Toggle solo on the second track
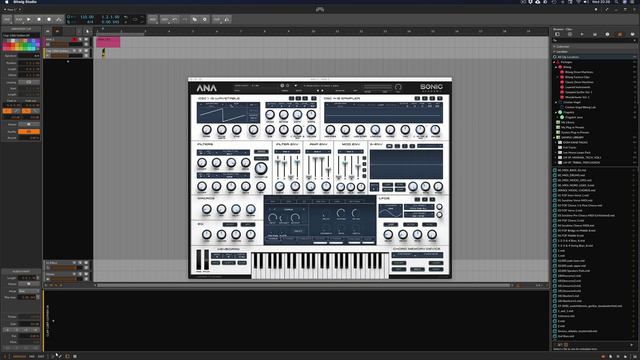This screenshot has height=360, width=640. pos(80,51)
